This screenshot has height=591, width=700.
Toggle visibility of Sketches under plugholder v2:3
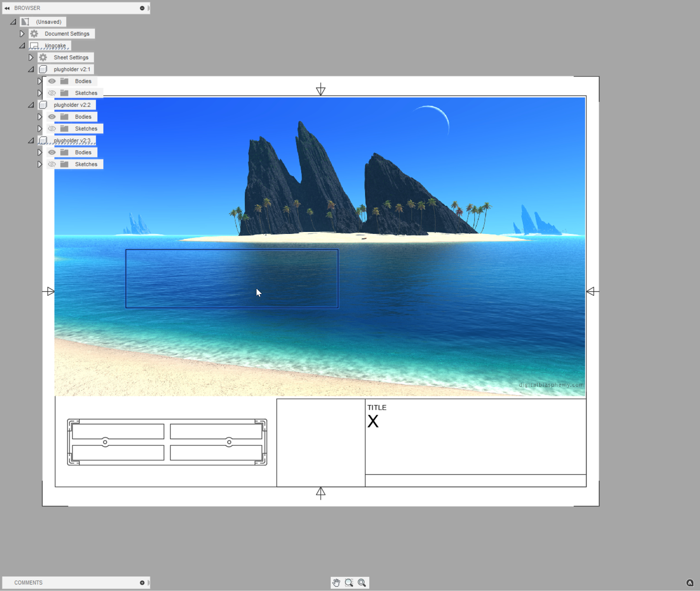52,164
